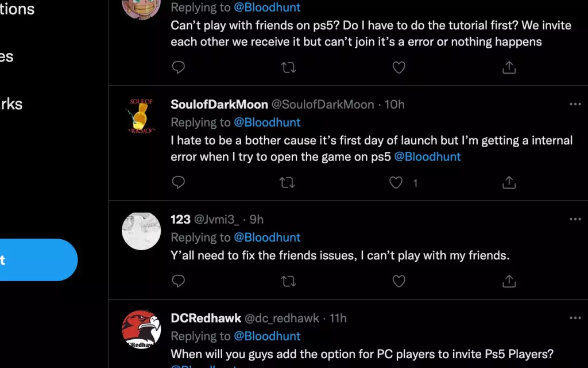Open 123's profile avatar

[x=141, y=231]
